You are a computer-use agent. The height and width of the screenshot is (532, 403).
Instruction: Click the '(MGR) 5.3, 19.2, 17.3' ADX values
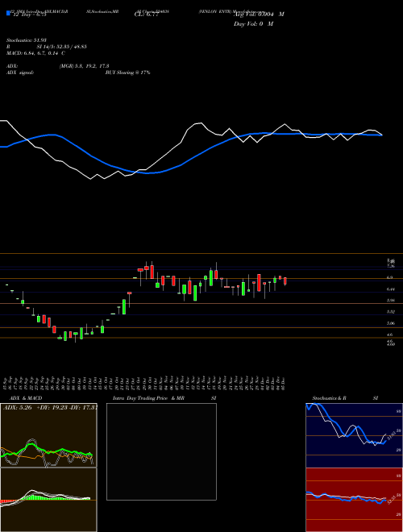point(84,66)
